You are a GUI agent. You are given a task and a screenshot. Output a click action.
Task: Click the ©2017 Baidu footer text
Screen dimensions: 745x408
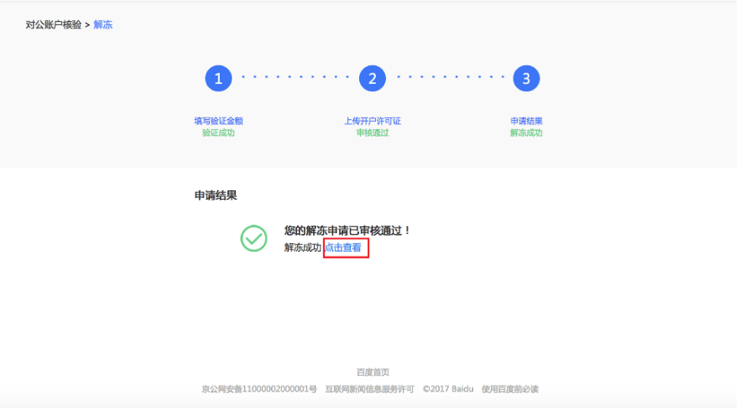pos(448,389)
